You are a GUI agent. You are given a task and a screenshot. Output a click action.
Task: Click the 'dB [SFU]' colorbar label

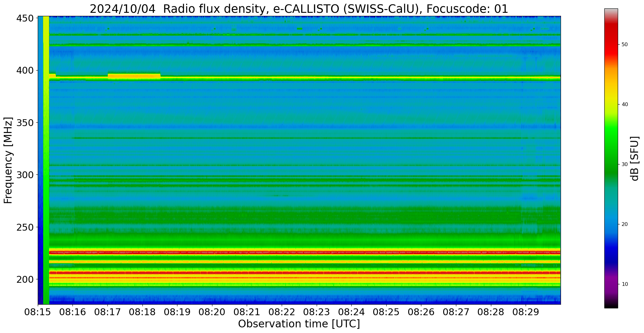click(x=635, y=159)
